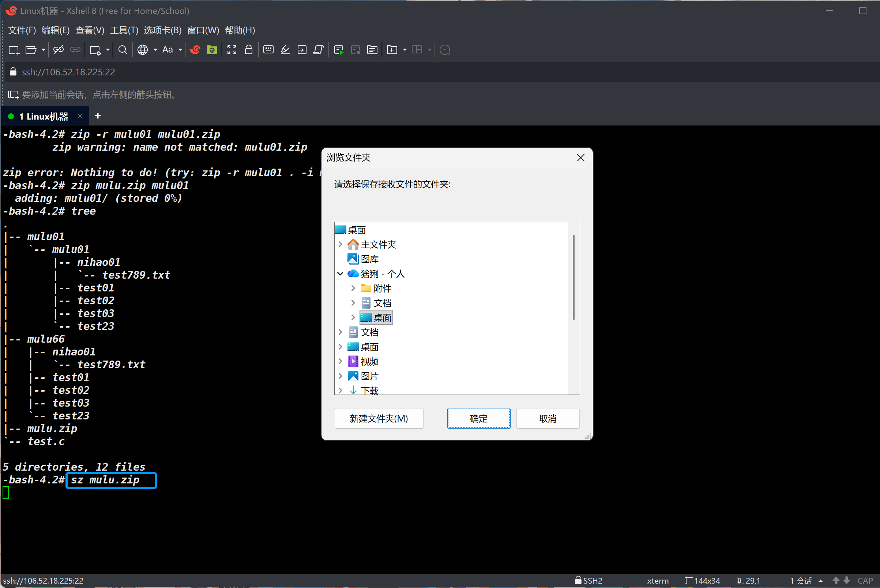
Task: Collapse the OneDrive 个人 tree node
Action: (340, 274)
